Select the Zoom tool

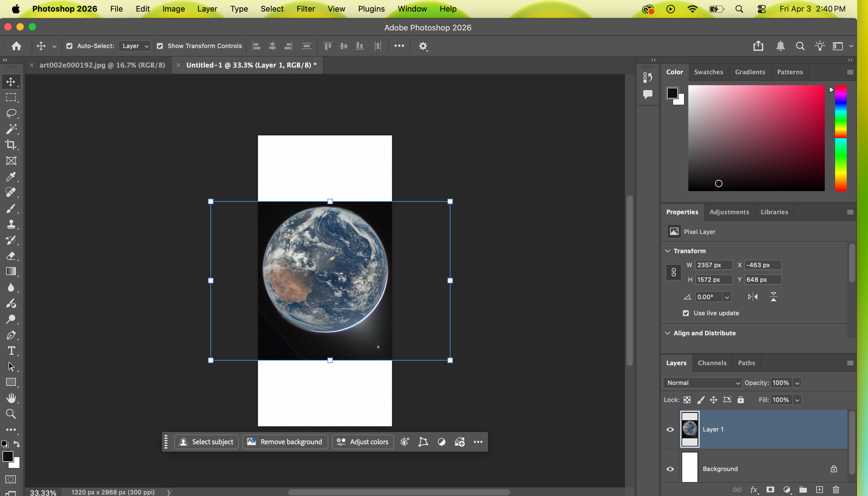pyautogui.click(x=11, y=414)
